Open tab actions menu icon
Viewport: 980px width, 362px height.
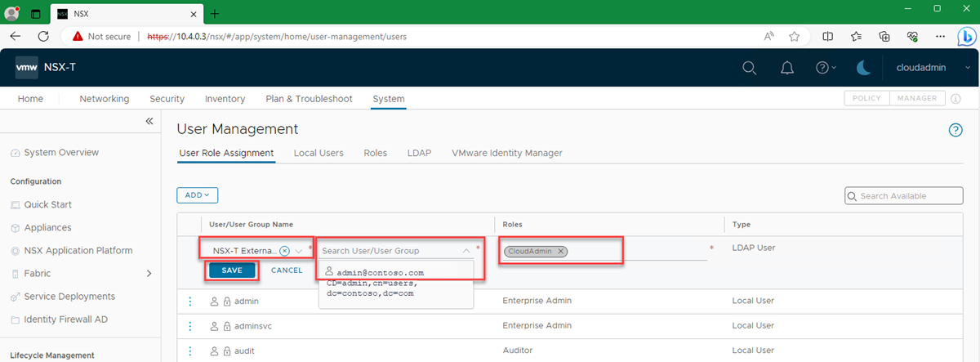pyautogui.click(x=36, y=14)
